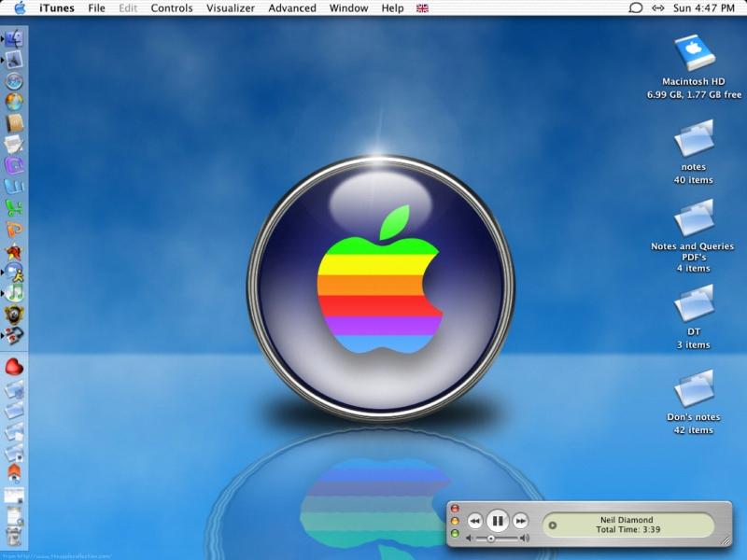Go back to previous track in iTunes
The width and height of the screenshot is (747, 560).
pos(474,521)
